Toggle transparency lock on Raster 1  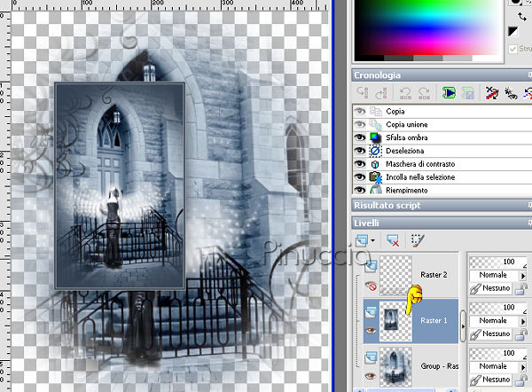(520, 334)
